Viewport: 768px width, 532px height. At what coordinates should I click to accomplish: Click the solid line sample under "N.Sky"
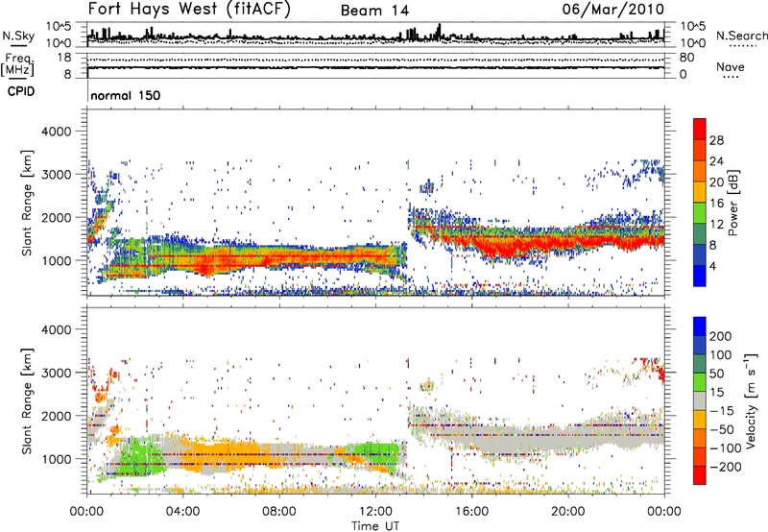point(18,45)
